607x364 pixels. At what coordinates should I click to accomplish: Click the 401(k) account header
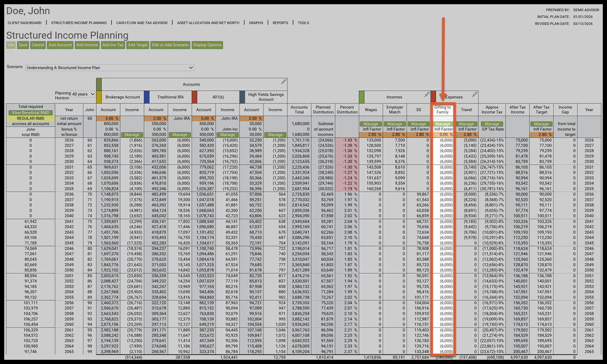pos(219,97)
